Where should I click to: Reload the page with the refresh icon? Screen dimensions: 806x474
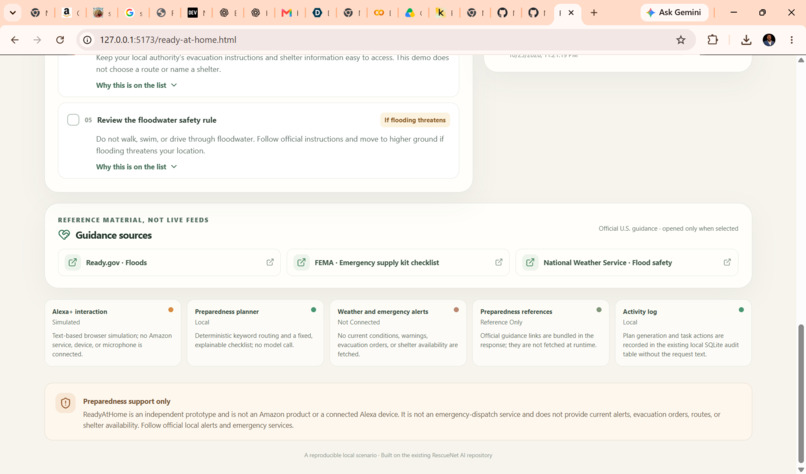click(60, 40)
